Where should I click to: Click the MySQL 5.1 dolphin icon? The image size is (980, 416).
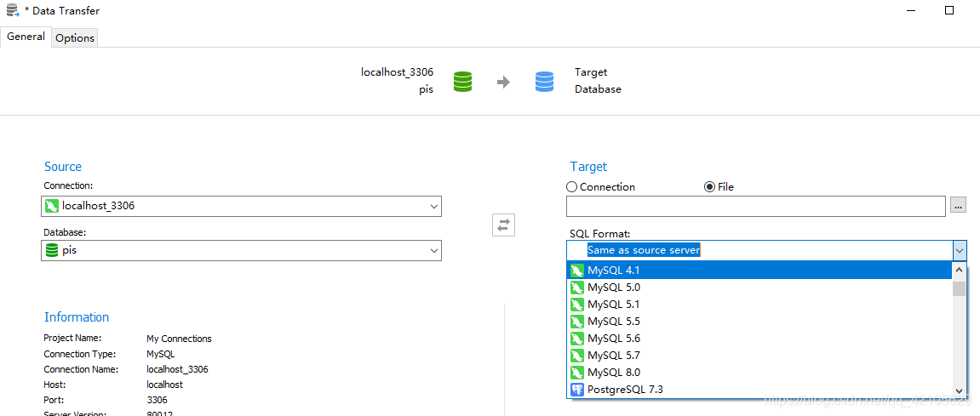pos(577,305)
